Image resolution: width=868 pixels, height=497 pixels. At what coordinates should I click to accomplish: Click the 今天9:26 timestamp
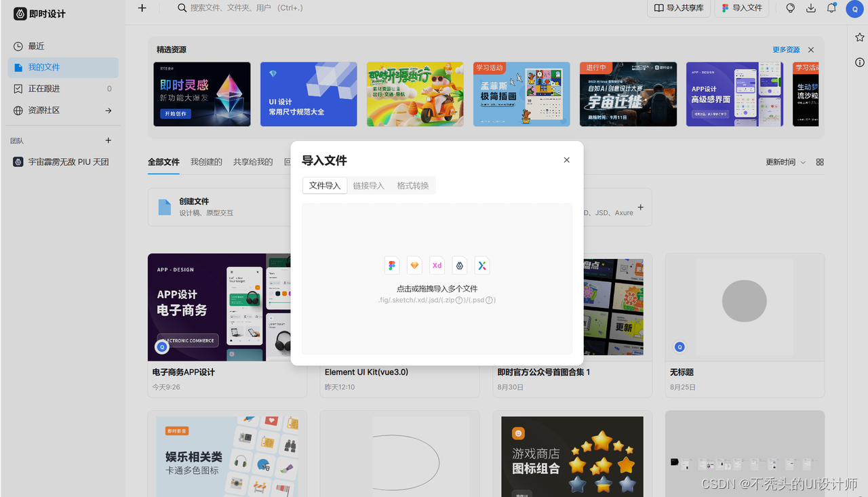(x=166, y=387)
